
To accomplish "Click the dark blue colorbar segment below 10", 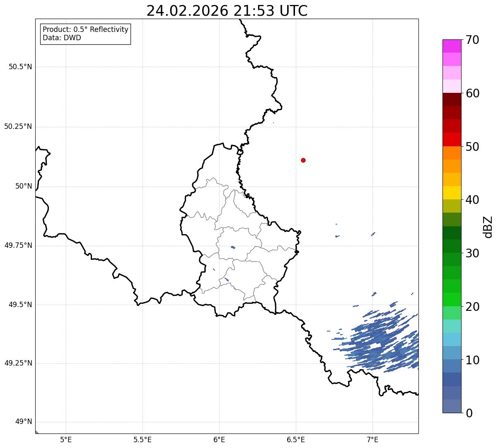I will click(x=452, y=380).
